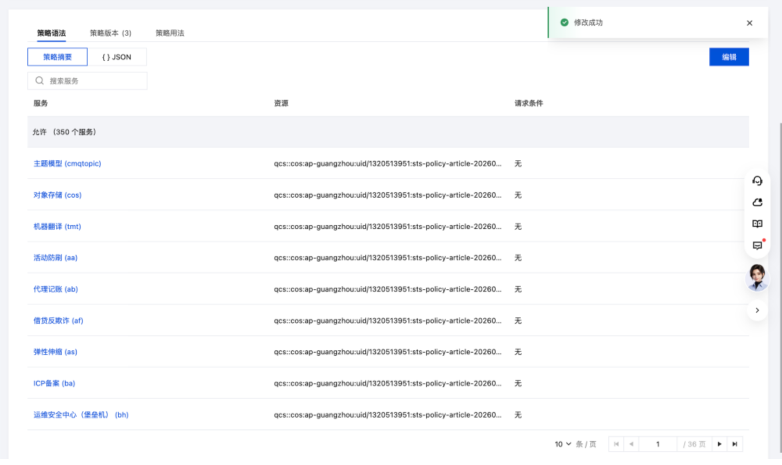Image resolution: width=782 pixels, height=465 pixels.
Task: Open the 运维安全中心 (bh) service link
Action: (81, 415)
